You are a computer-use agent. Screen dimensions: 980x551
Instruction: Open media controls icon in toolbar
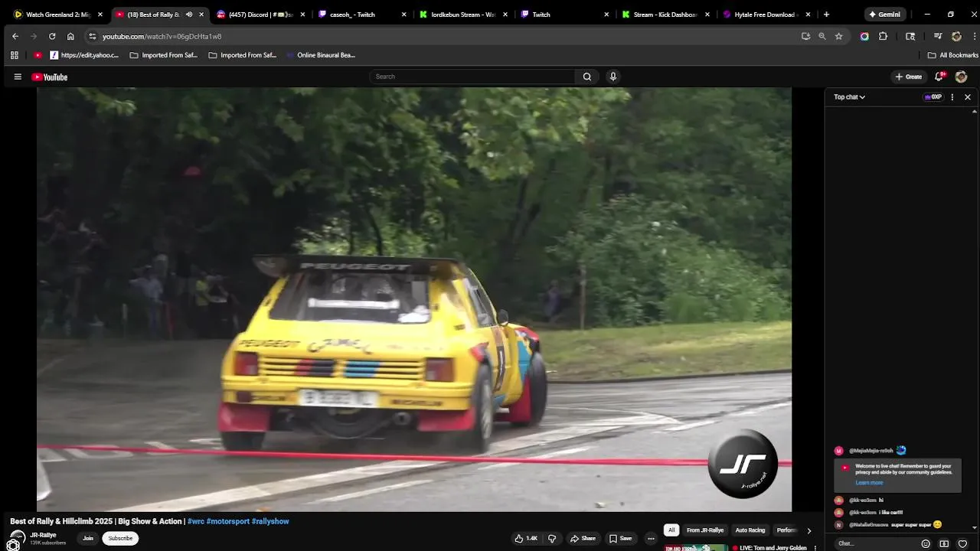tap(938, 36)
